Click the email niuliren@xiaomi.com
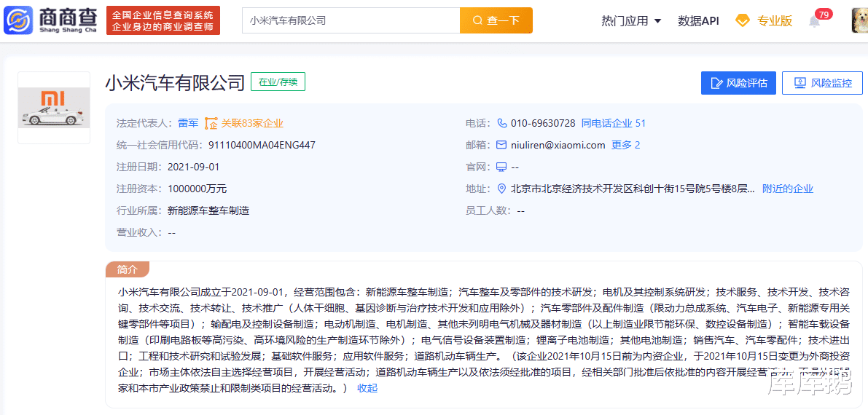 coord(558,145)
